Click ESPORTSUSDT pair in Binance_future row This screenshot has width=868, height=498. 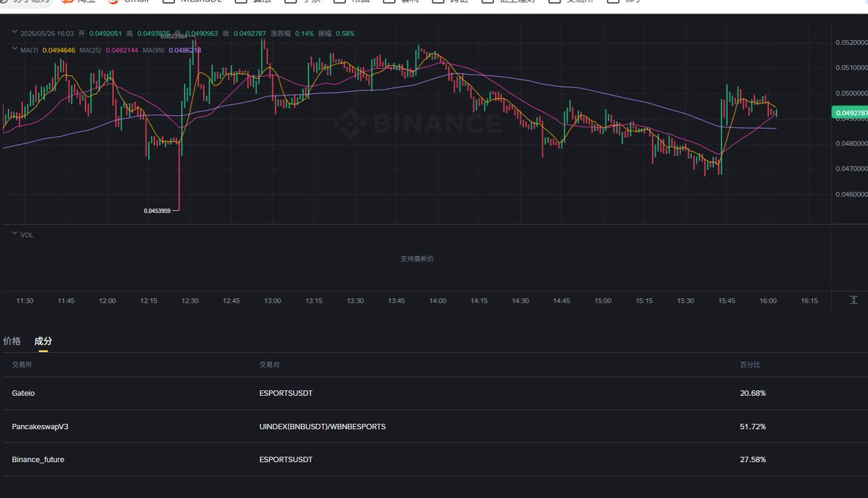point(286,459)
